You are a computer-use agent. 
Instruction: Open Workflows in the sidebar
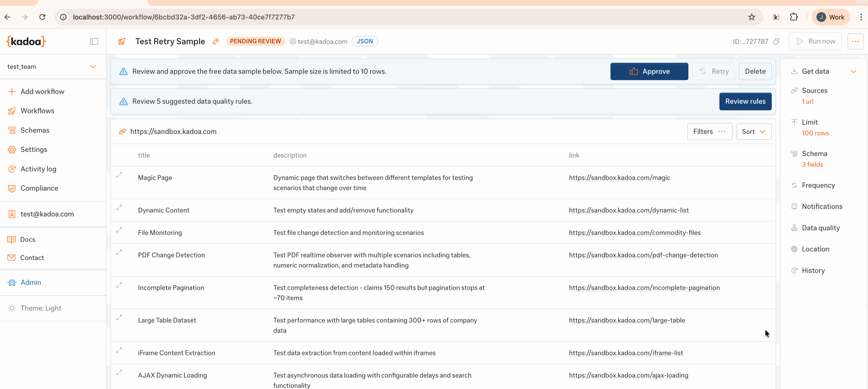tap(37, 111)
